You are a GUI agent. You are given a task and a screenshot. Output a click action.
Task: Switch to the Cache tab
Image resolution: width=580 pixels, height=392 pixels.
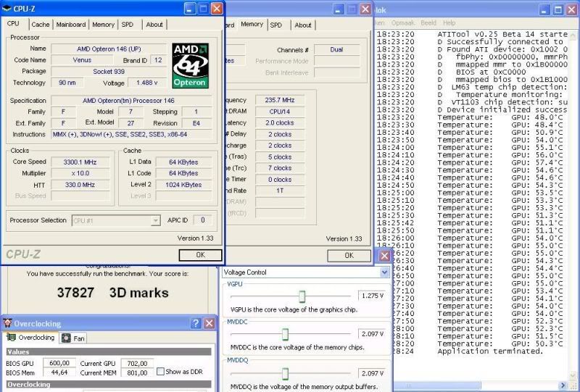pyautogui.click(x=41, y=25)
